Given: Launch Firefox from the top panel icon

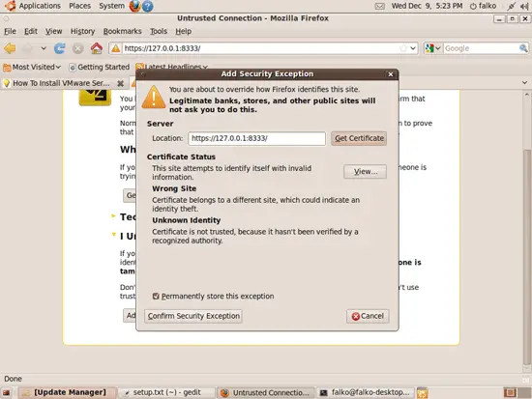Looking at the screenshot, I should (x=134, y=6).
